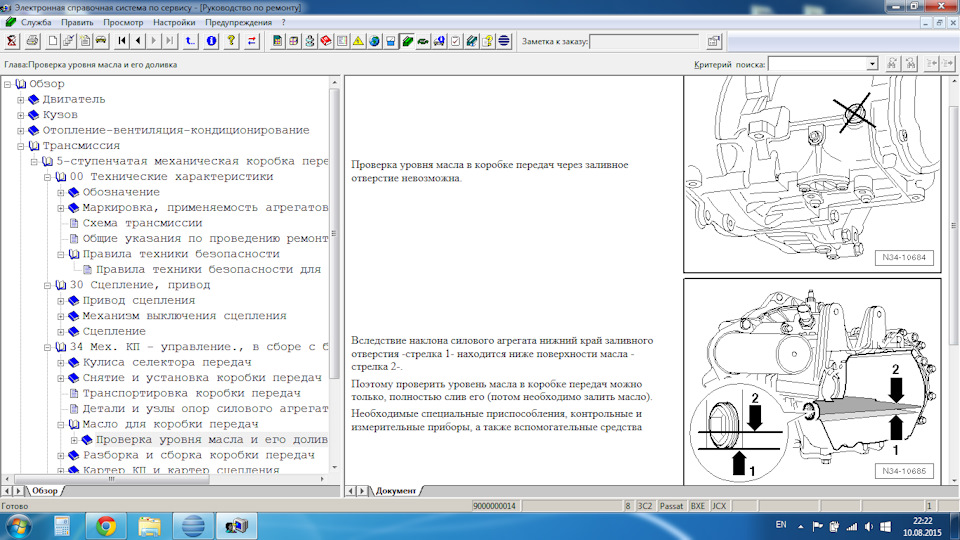Click the calculator-like toolbar icon after separator
Screen dimensions: 960x540
(277, 41)
